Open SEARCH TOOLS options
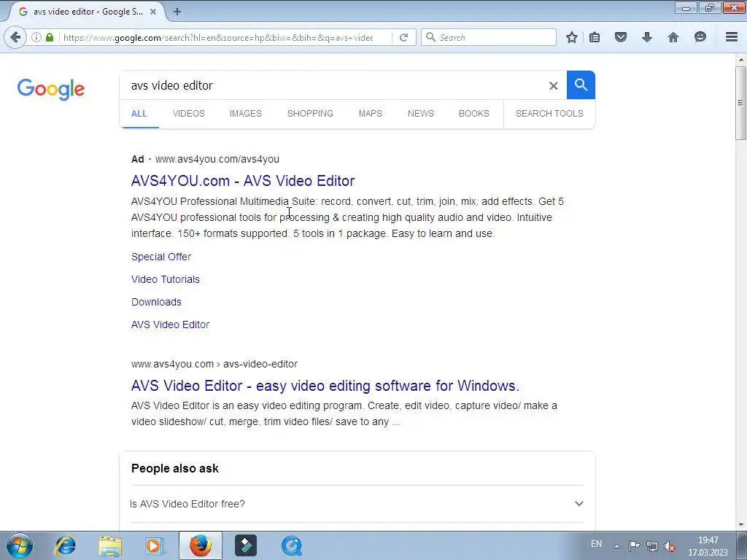 click(549, 114)
